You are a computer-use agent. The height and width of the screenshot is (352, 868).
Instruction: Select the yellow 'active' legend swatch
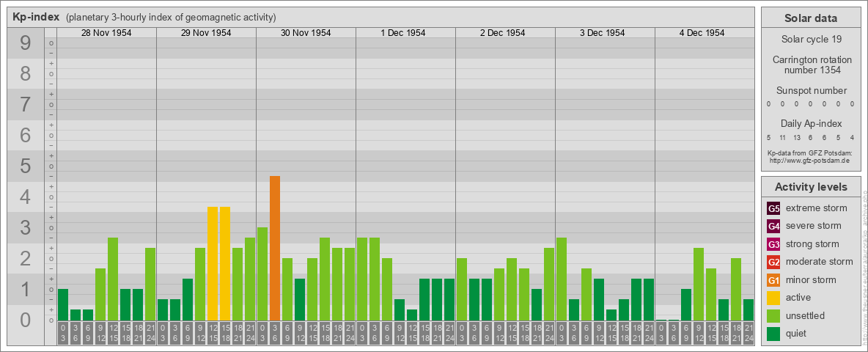(773, 298)
